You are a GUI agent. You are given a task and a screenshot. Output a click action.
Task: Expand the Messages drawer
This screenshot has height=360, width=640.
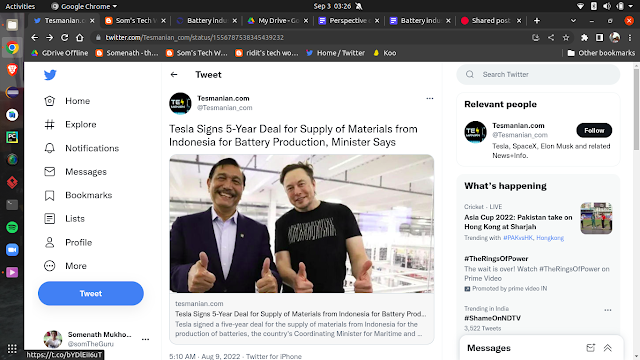[x=607, y=348]
